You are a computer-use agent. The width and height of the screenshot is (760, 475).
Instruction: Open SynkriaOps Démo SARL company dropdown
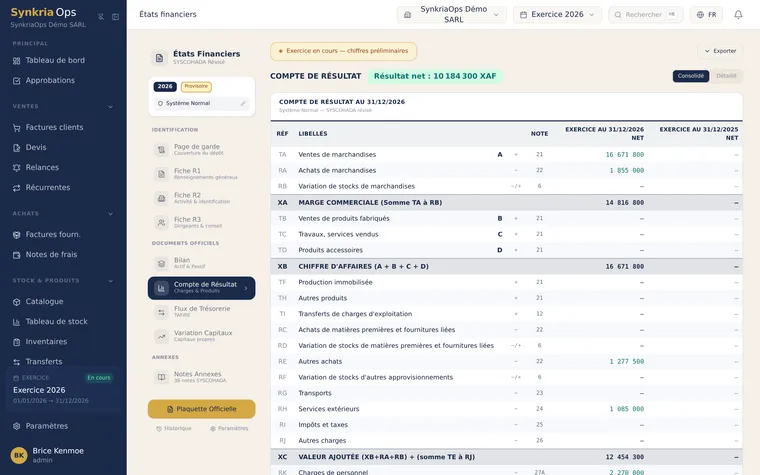(x=452, y=15)
